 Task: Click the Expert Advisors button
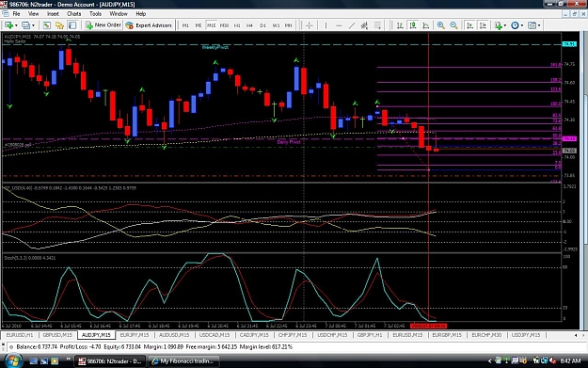(149, 25)
